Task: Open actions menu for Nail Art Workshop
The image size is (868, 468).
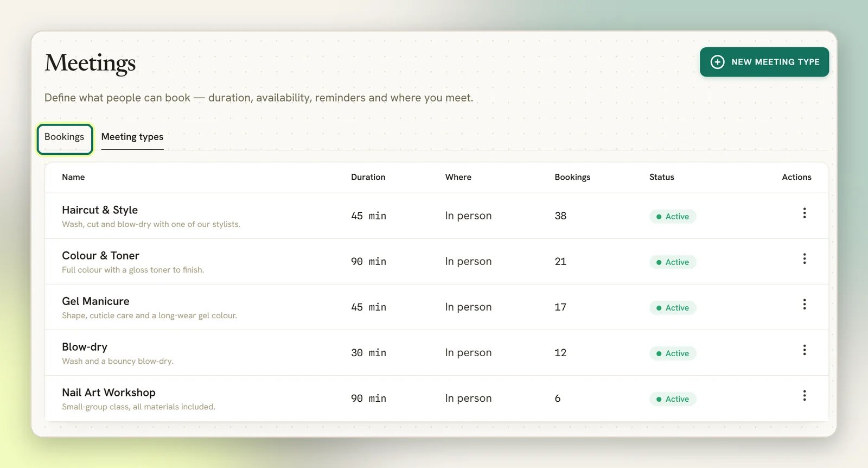Action: tap(804, 395)
